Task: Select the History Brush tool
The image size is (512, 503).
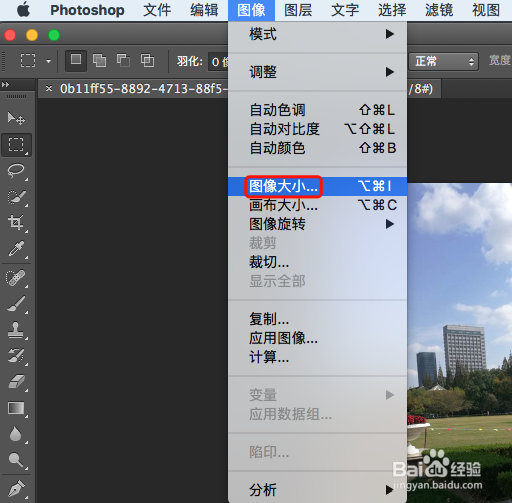Action: click(x=16, y=356)
